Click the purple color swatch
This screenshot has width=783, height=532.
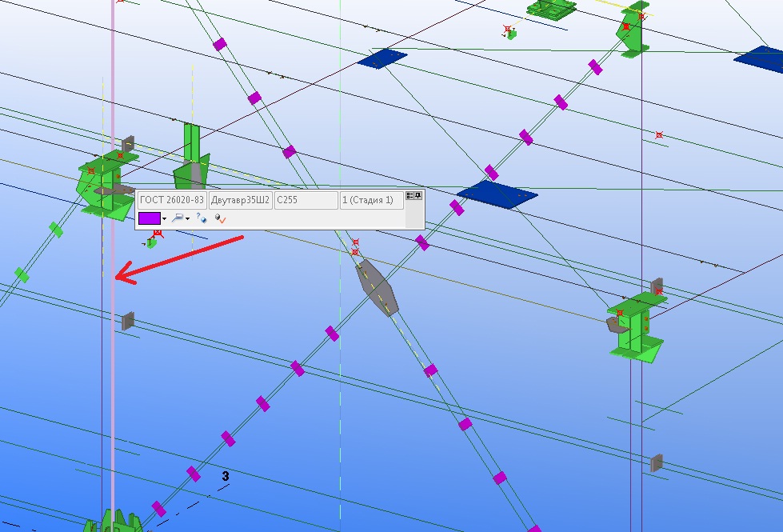click(x=149, y=218)
